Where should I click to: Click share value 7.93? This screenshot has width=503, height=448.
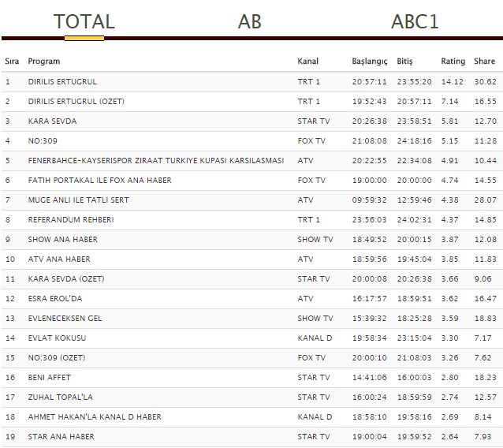(483, 437)
